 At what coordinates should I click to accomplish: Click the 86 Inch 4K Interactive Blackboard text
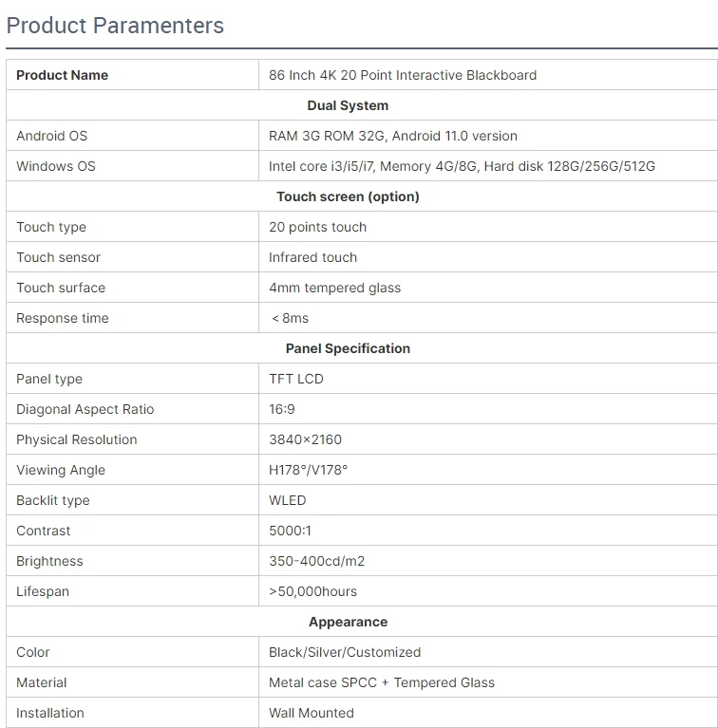coord(403,75)
